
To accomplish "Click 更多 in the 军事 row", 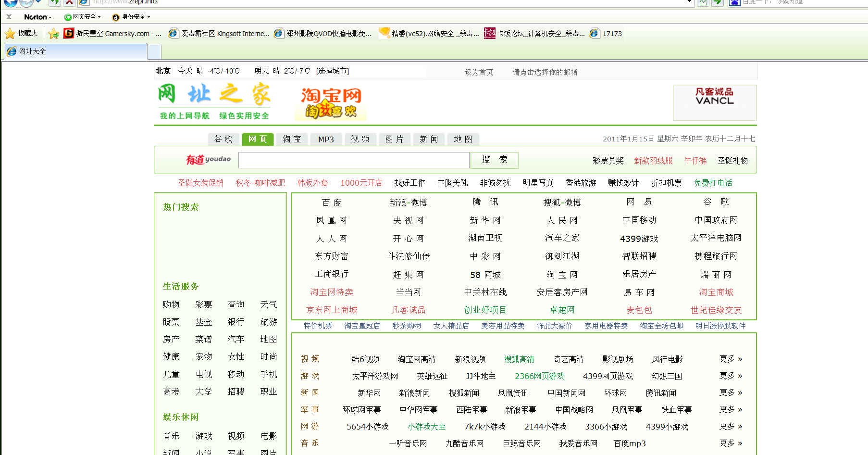I will coord(731,409).
